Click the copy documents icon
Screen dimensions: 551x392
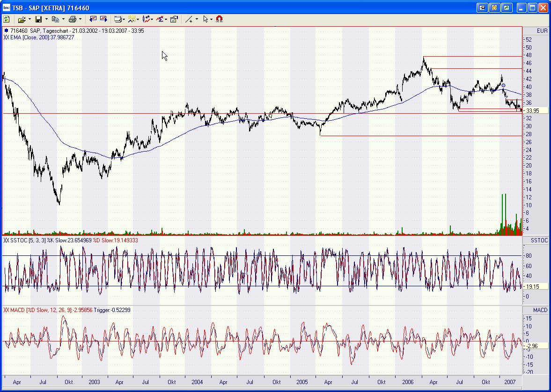tap(55, 19)
